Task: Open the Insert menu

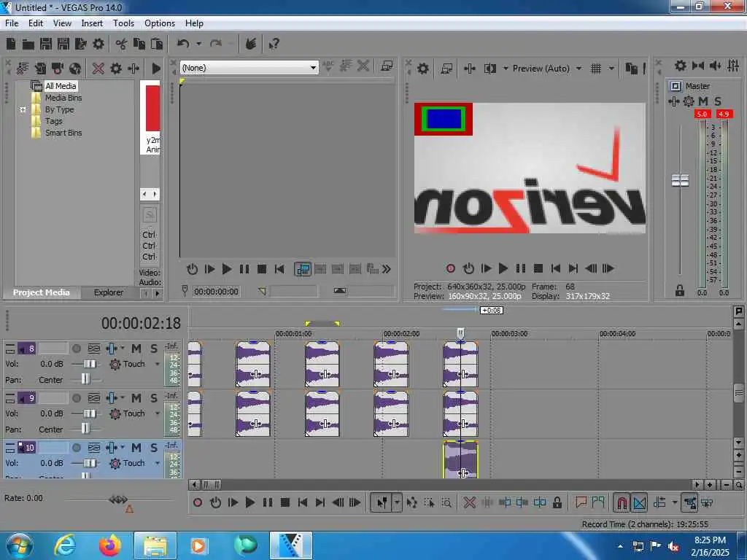Action: tap(92, 23)
